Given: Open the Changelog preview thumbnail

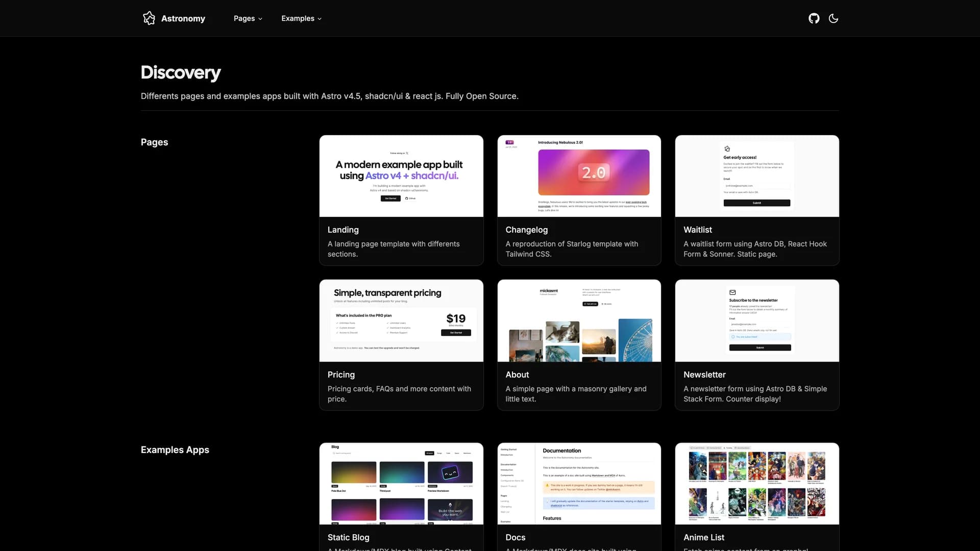Looking at the screenshot, I should click(x=579, y=176).
